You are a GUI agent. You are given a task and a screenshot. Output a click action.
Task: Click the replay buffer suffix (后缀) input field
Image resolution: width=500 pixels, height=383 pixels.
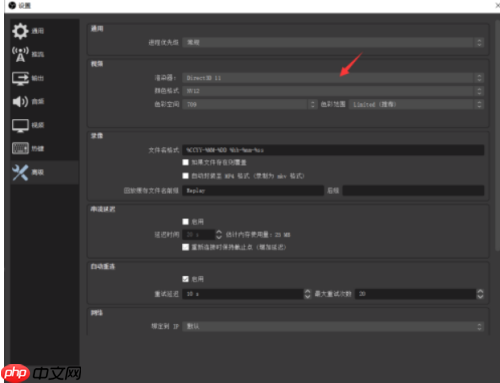tap(413, 191)
